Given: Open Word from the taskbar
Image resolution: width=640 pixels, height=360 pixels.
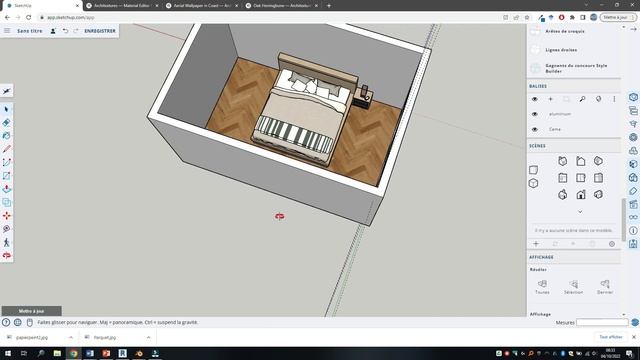Looking at the screenshot, I should (x=90, y=353).
